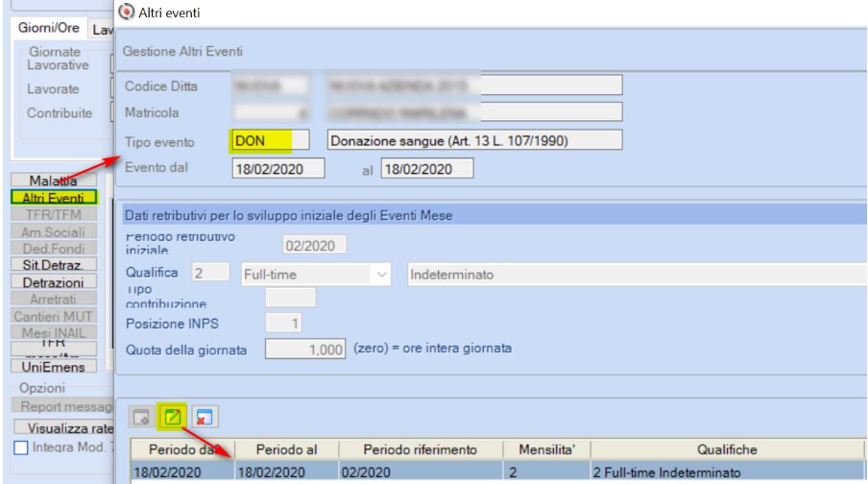The height and width of the screenshot is (484, 868).
Task: Open the UniEmens button
Action: point(54,367)
